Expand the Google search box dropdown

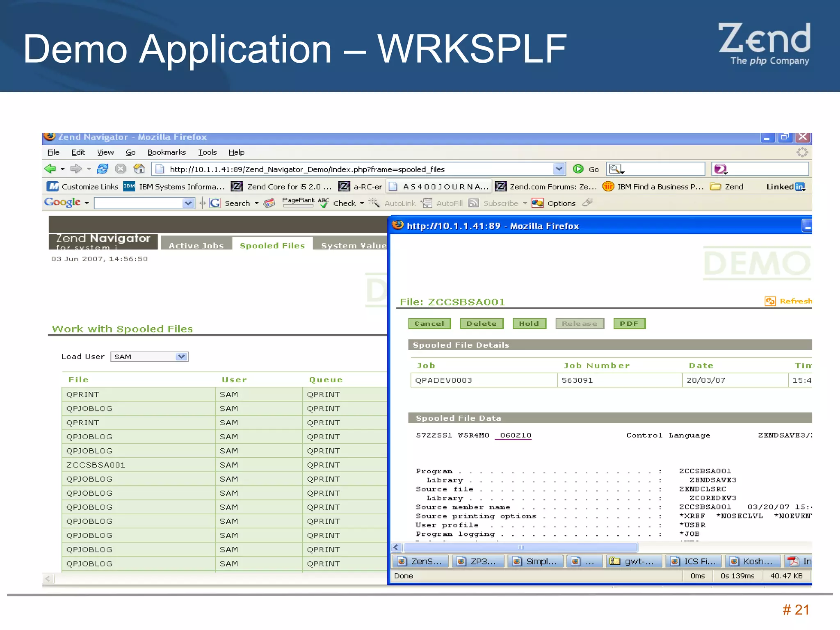[x=188, y=203]
